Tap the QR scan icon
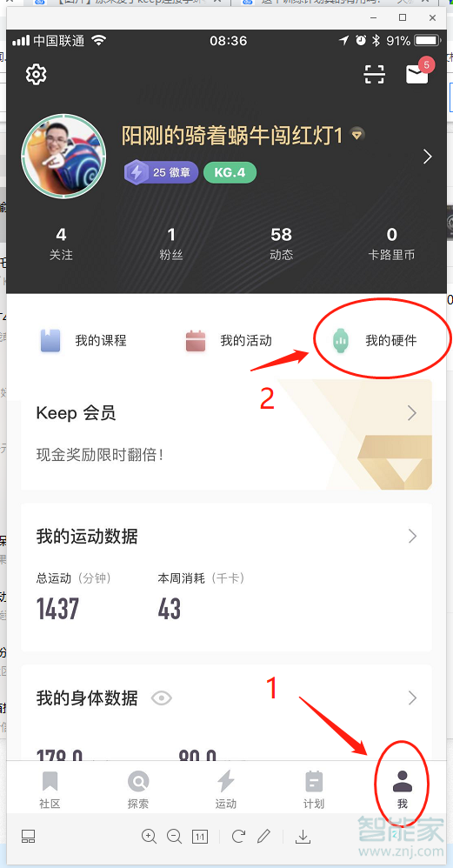 click(375, 74)
